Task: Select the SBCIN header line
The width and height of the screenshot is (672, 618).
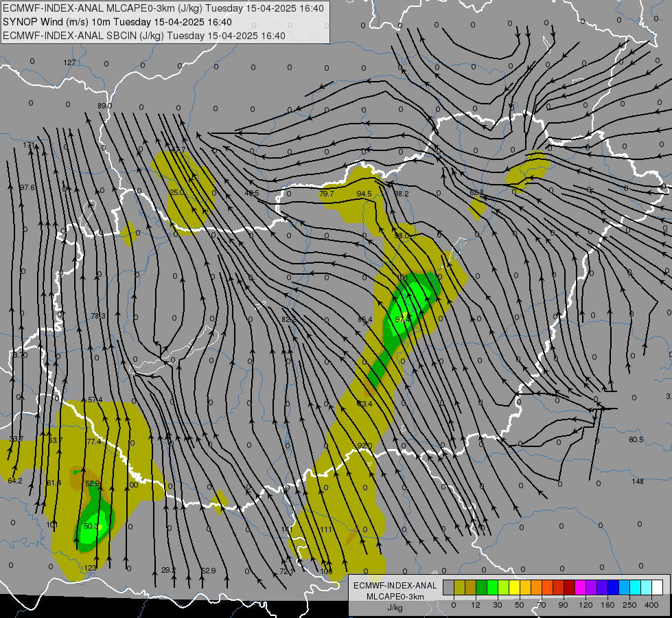Action: pos(144,36)
